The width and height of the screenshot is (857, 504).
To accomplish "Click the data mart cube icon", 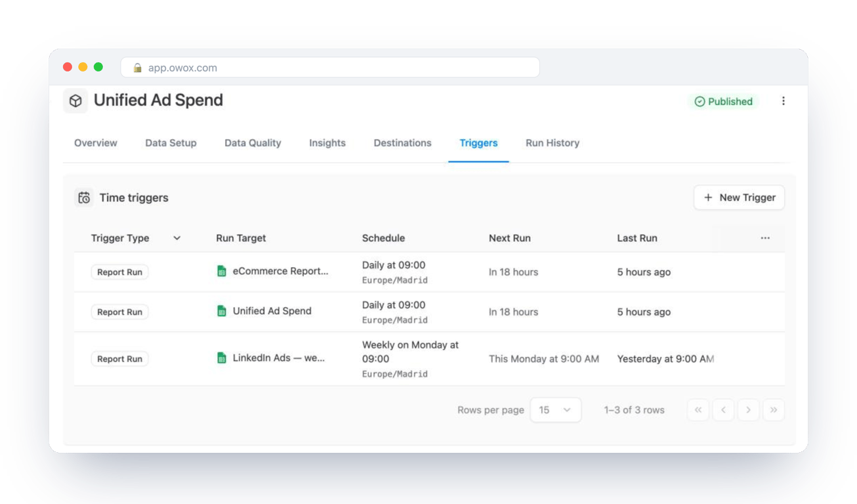I will point(75,101).
